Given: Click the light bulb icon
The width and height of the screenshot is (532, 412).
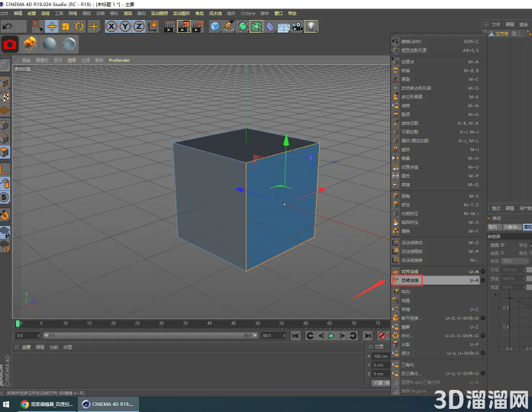Looking at the screenshot, I should [311, 27].
